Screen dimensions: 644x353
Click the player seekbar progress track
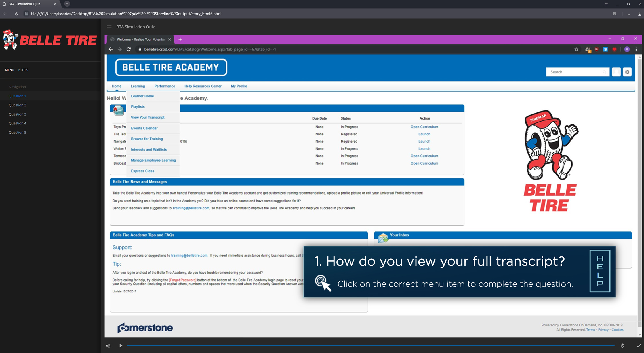(371, 346)
